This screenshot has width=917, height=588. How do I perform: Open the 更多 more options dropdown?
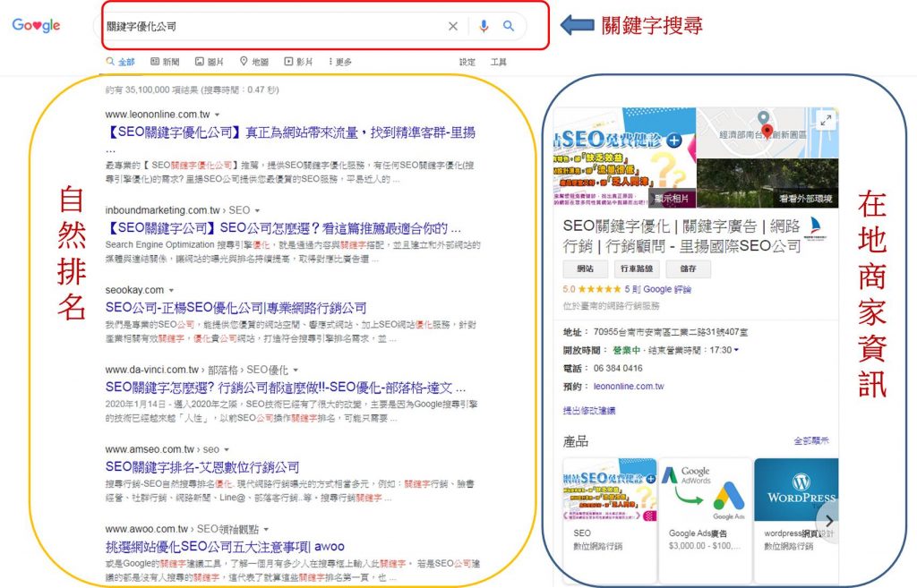tap(336, 61)
